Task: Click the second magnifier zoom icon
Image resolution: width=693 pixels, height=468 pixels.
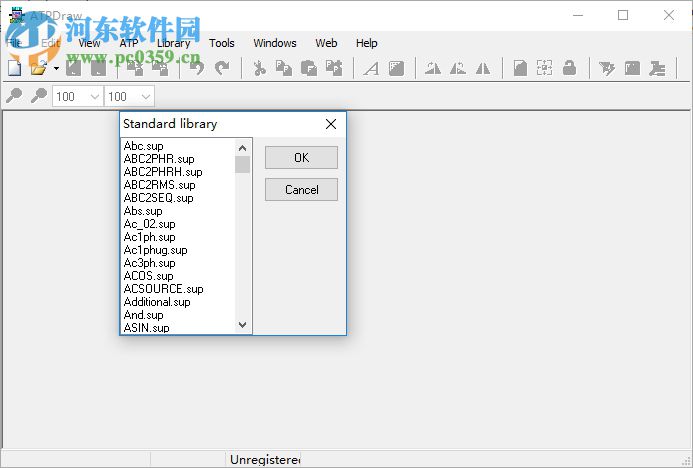Action: [x=39, y=95]
